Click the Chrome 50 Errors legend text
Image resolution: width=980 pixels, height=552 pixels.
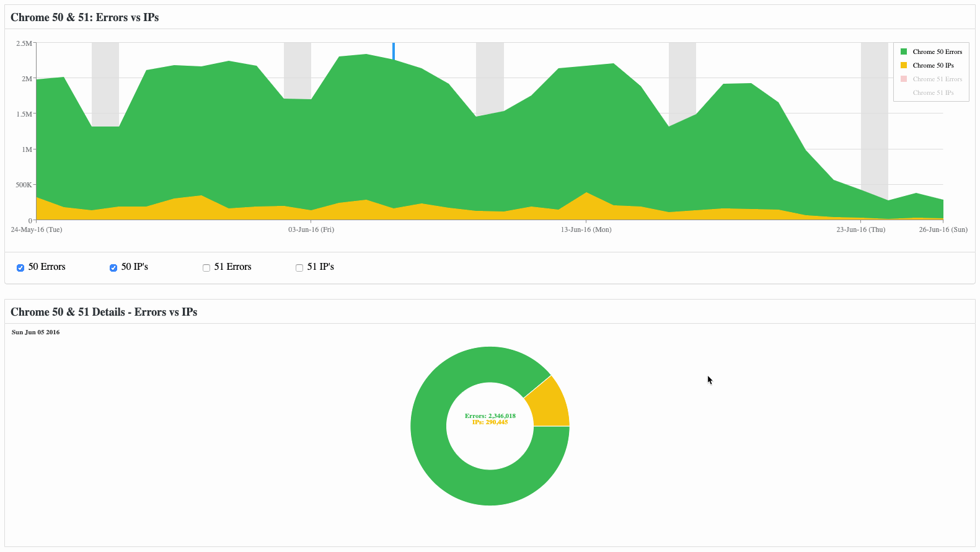(x=937, y=52)
